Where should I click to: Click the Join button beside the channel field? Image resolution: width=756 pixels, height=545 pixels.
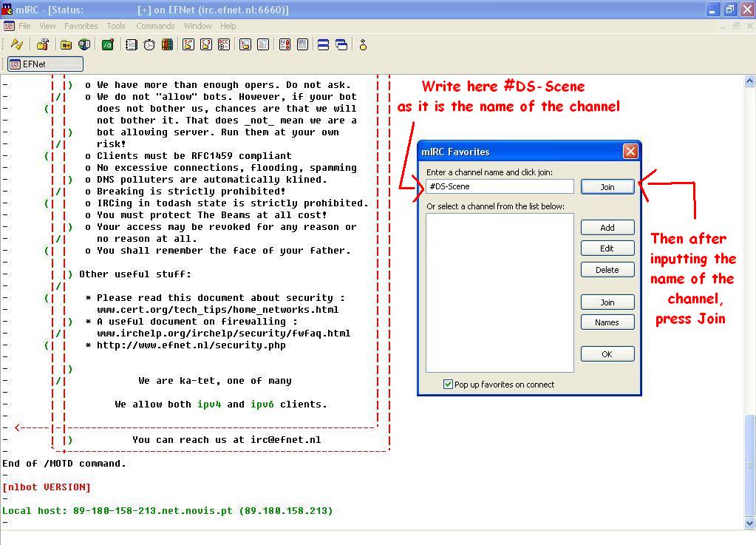pyautogui.click(x=607, y=186)
